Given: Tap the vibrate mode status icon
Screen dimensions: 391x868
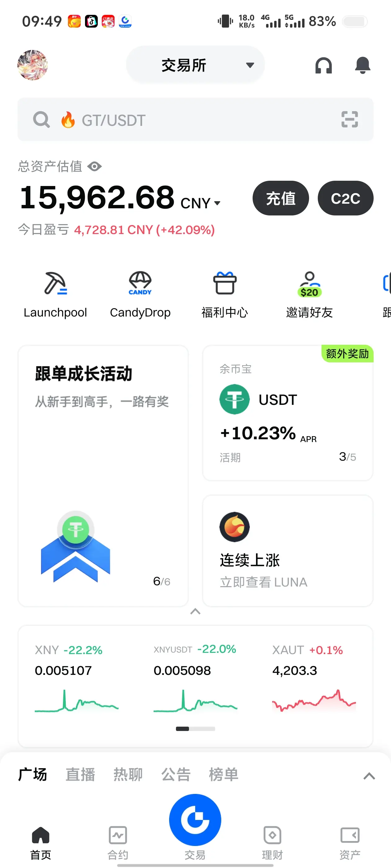Looking at the screenshot, I should click(x=225, y=21).
